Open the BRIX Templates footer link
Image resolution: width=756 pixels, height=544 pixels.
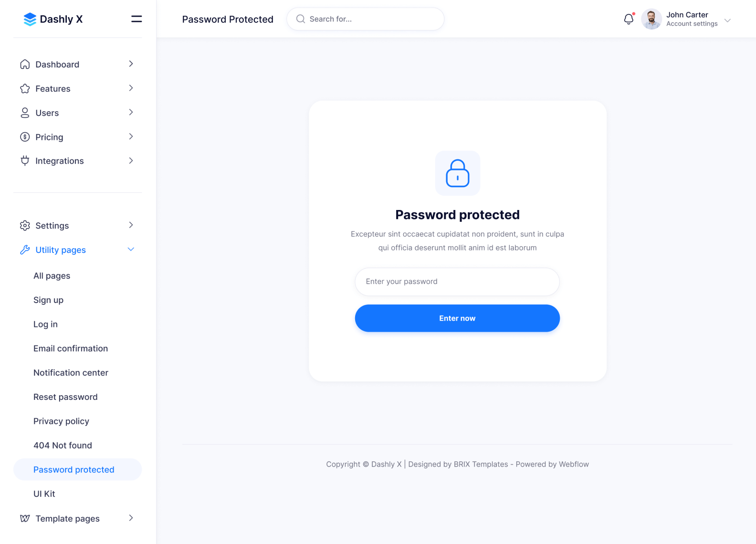(x=481, y=464)
